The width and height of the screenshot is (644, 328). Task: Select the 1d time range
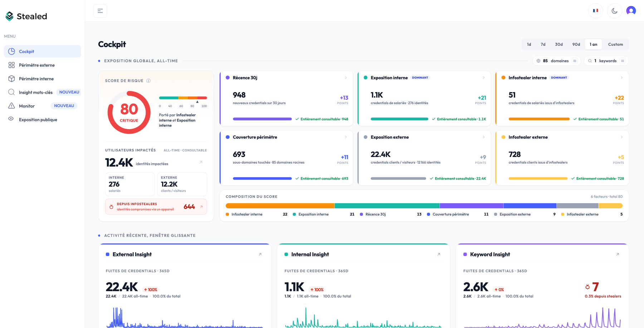click(529, 44)
